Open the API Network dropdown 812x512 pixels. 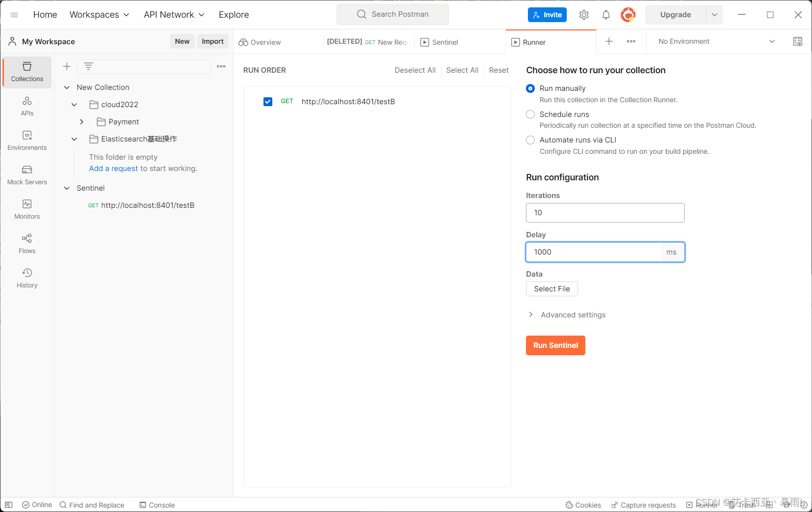pyautogui.click(x=174, y=15)
